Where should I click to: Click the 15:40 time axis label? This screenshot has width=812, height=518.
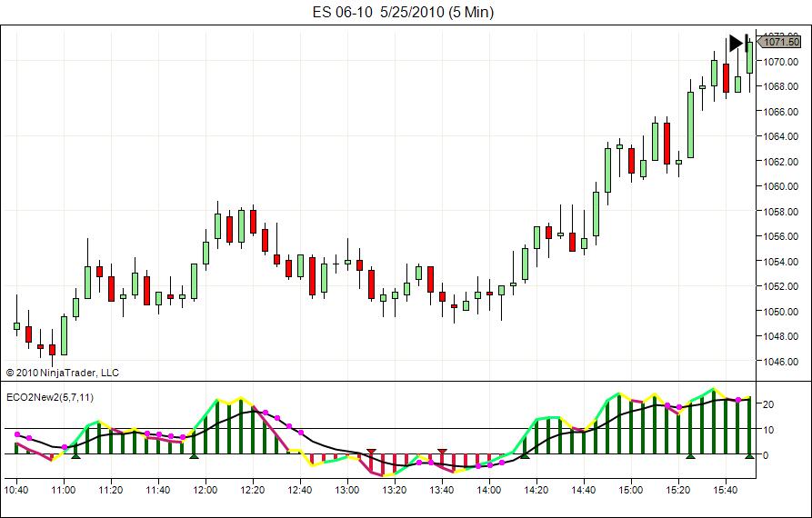coord(725,490)
